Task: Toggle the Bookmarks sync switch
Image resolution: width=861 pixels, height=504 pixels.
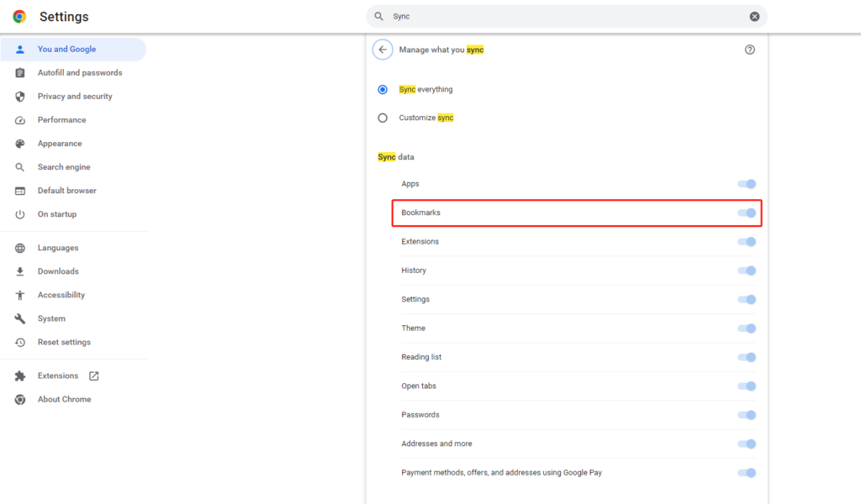Action: 747,213
